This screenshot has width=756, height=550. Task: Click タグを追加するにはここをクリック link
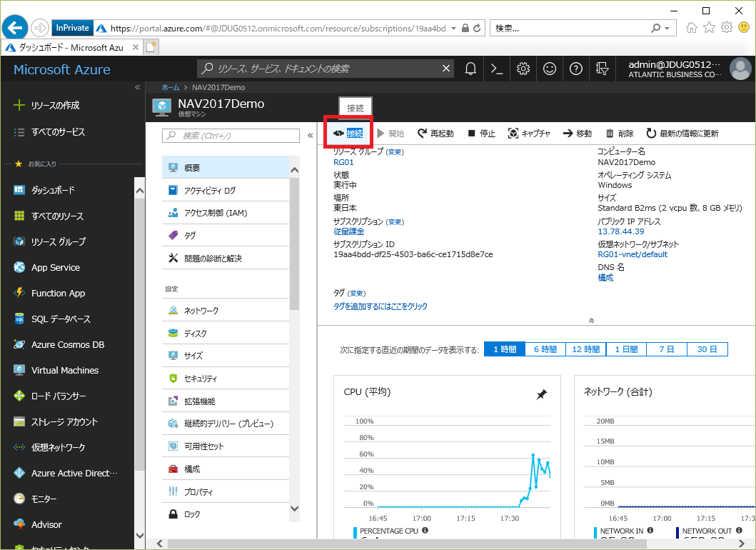click(380, 306)
